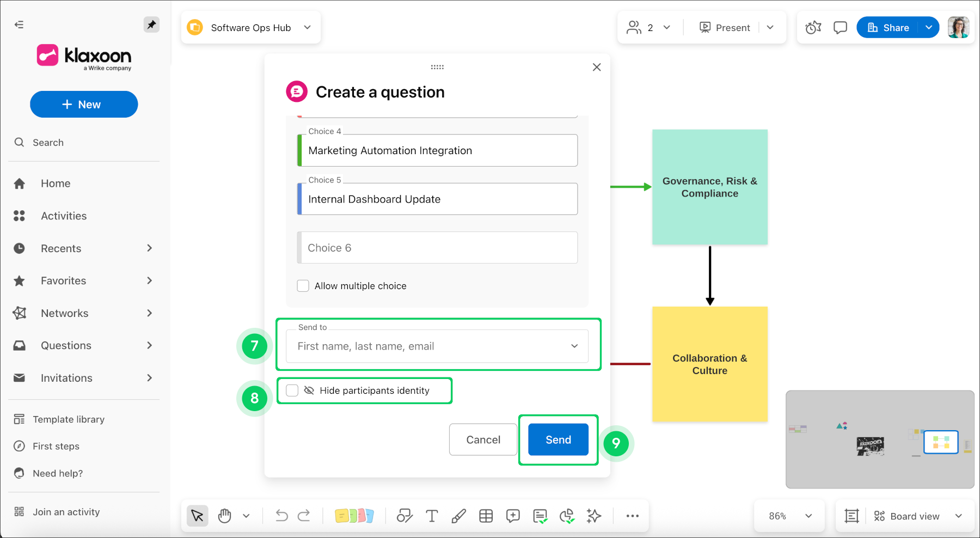
Task: Check Hide participants identity
Action: (292, 390)
